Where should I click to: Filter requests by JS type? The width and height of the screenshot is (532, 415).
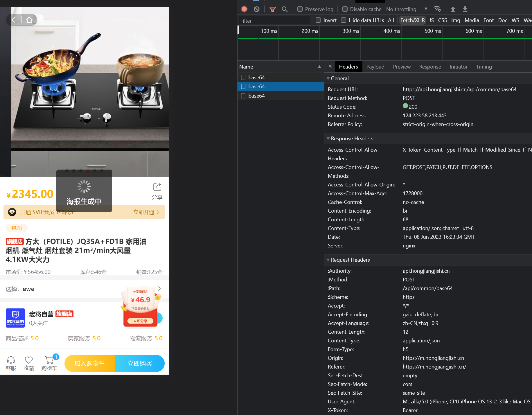[431, 20]
